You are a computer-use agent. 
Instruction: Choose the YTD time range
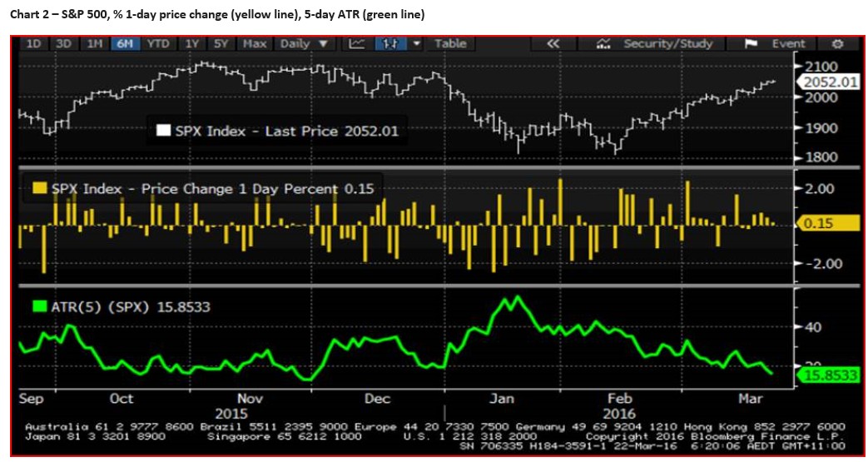pyautogui.click(x=159, y=44)
